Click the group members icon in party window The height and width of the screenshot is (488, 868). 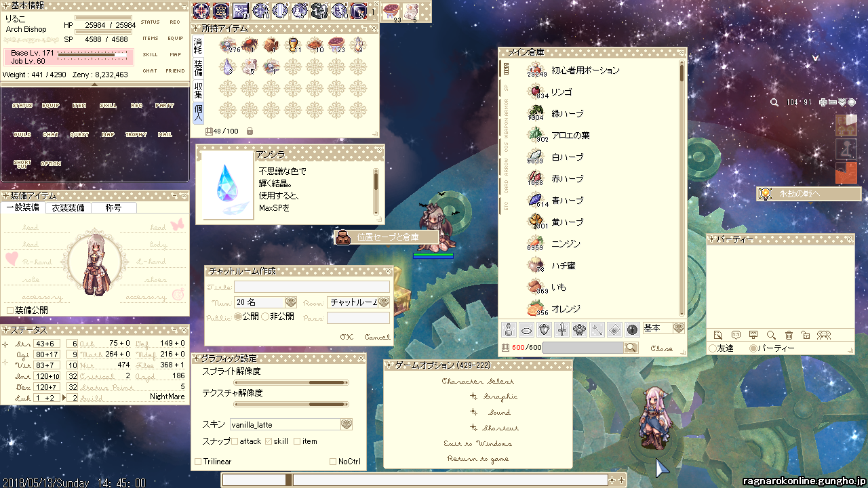click(x=824, y=335)
